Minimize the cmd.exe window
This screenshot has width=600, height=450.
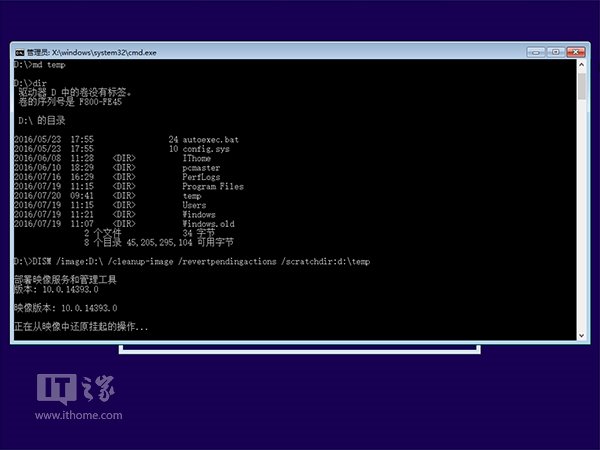(x=536, y=52)
